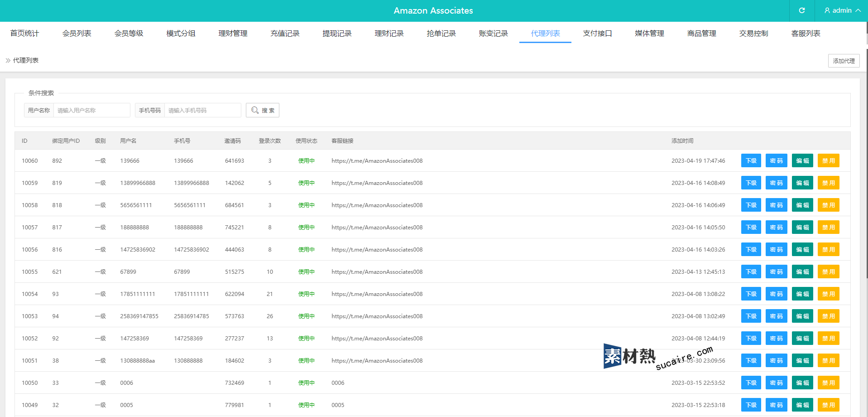
Task: Go to the 会员等级 tab
Action: (129, 33)
